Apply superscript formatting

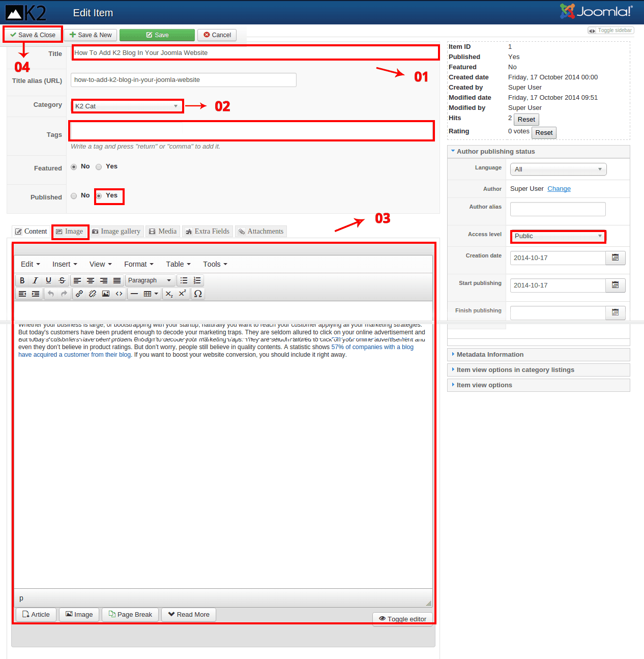[183, 294]
